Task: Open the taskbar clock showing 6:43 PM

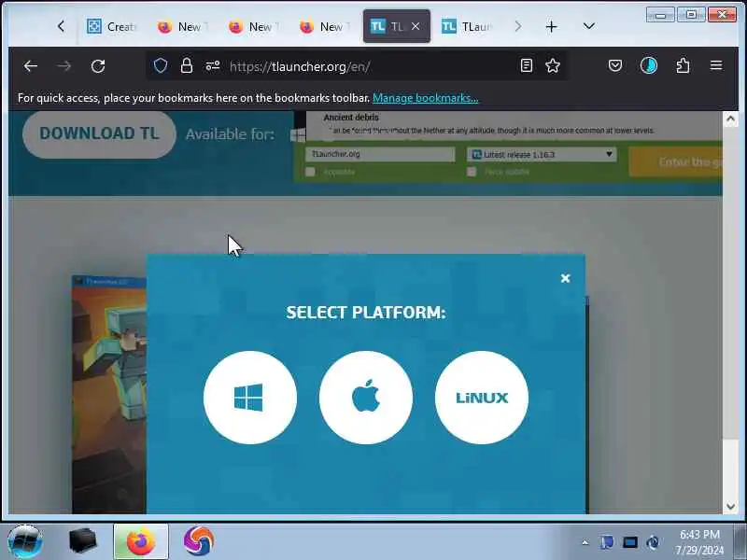Action: pyautogui.click(x=699, y=542)
